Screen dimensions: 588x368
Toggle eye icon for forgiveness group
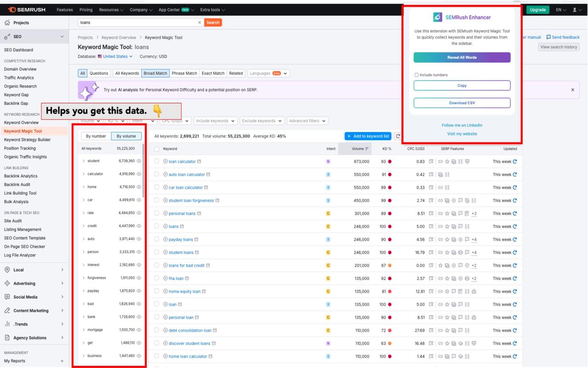(139, 278)
